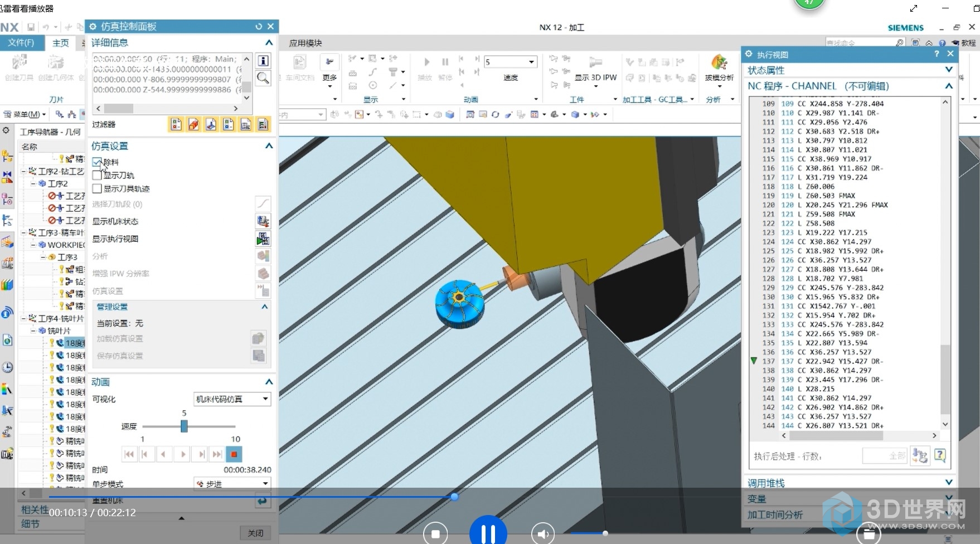Screen dimensions: 980x544
Task: Toggle fullscreen arrows icon in player title bar
Action: 914,8
